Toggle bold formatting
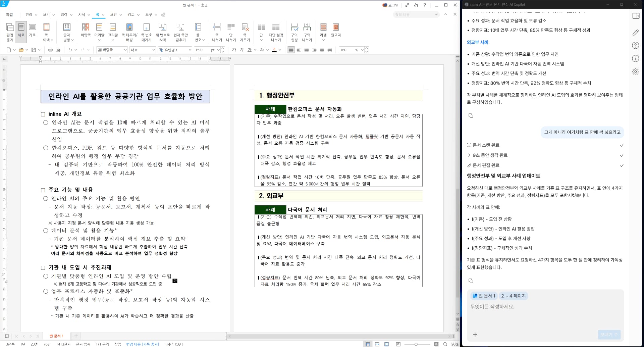The image size is (644, 347). (x=234, y=49)
